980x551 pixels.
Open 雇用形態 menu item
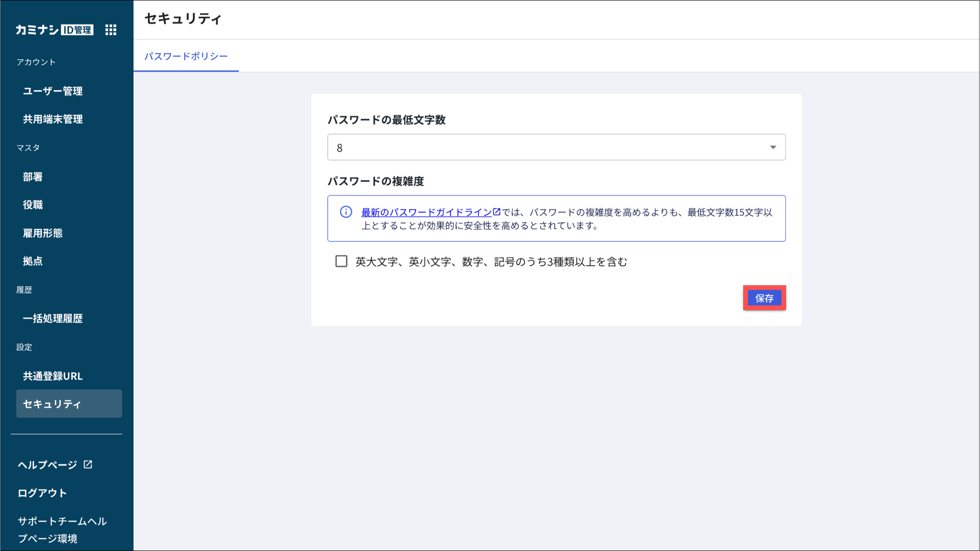(43, 233)
